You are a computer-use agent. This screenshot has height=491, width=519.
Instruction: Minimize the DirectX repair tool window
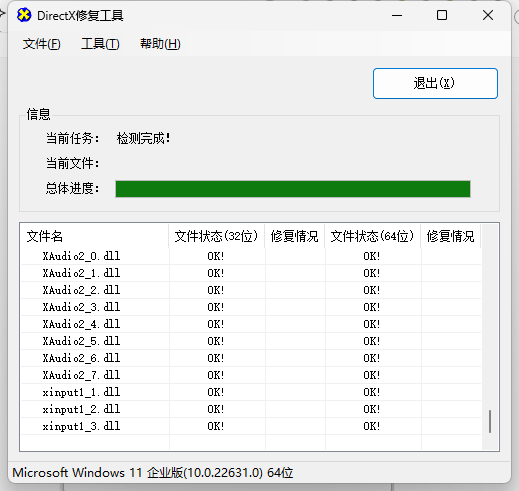click(397, 15)
